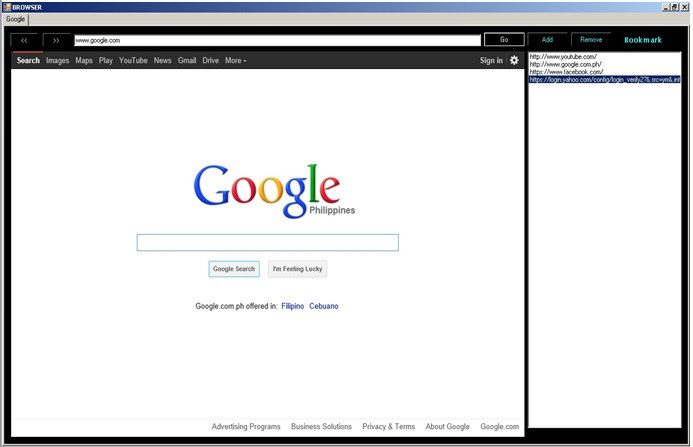Click the back navigation arrows button
Screen dimensions: 693x447
click(x=24, y=40)
